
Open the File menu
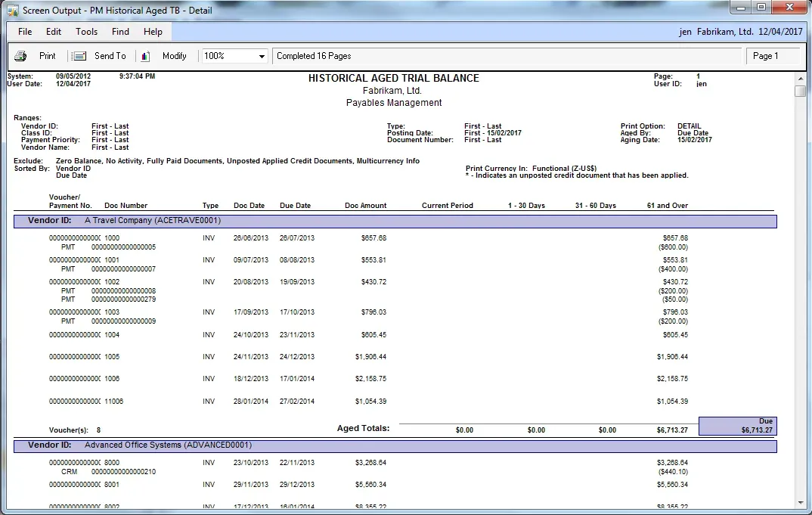[x=25, y=32]
